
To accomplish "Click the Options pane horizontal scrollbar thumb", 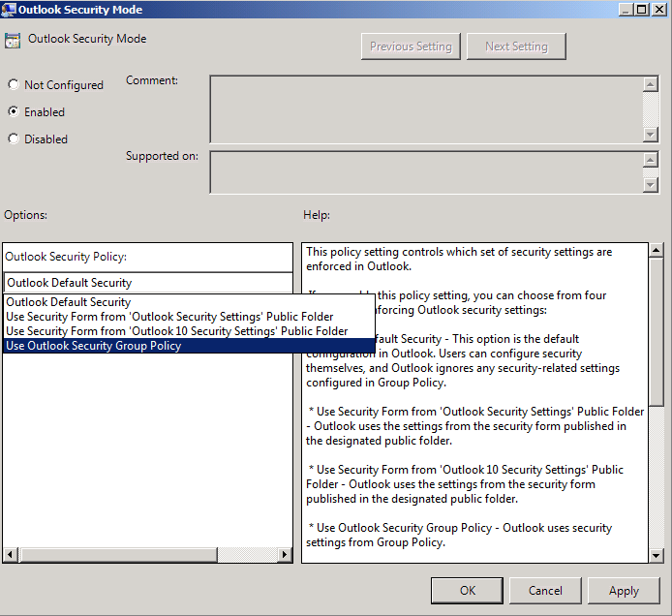I will point(117,555).
